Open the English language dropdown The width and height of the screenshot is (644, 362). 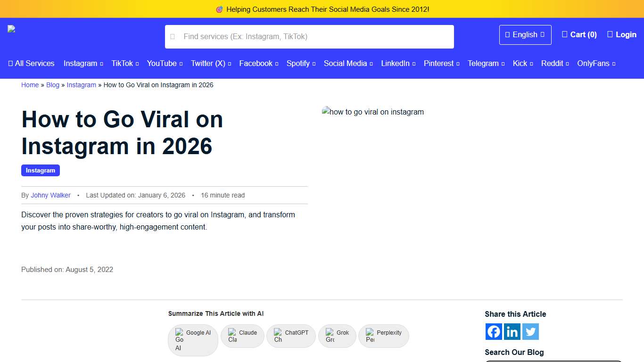click(x=525, y=34)
